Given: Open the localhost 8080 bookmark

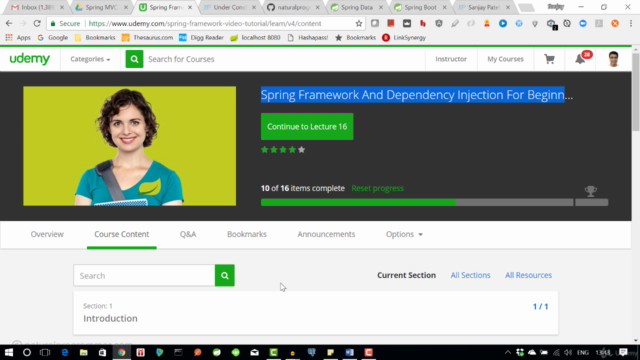Looking at the screenshot, I should tap(255, 38).
